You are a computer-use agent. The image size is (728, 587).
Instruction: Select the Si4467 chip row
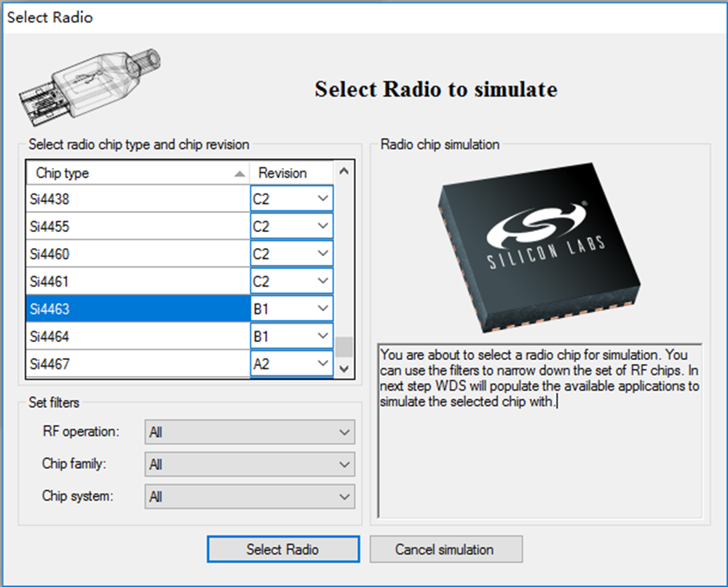[137, 364]
